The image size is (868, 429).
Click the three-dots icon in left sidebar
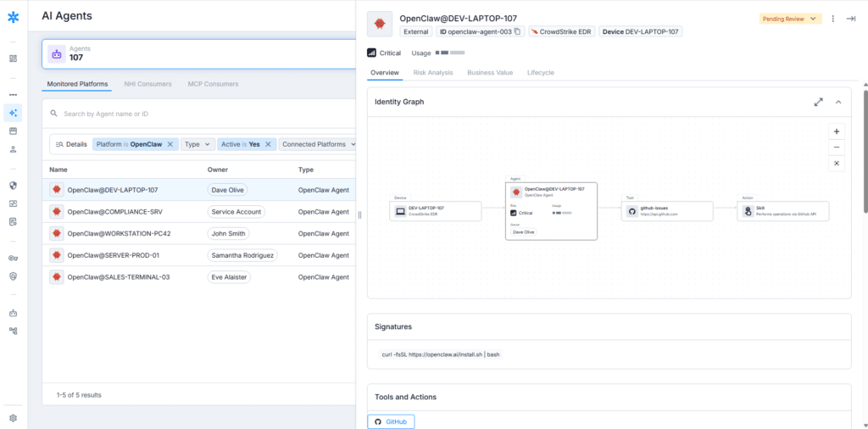pos(14,95)
